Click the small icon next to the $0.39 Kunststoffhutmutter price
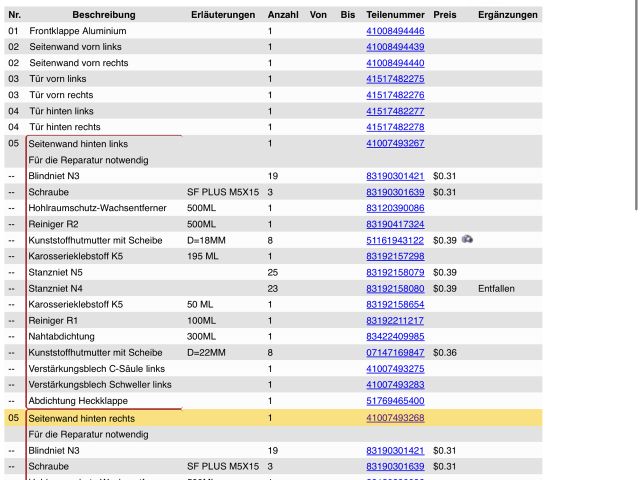The height and width of the screenshot is (480, 640). (467, 240)
